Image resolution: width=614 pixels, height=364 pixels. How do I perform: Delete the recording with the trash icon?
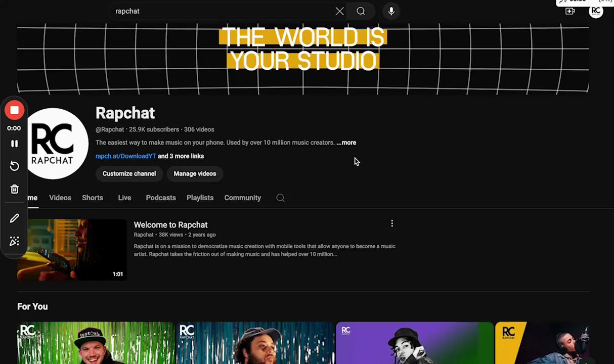click(x=14, y=189)
